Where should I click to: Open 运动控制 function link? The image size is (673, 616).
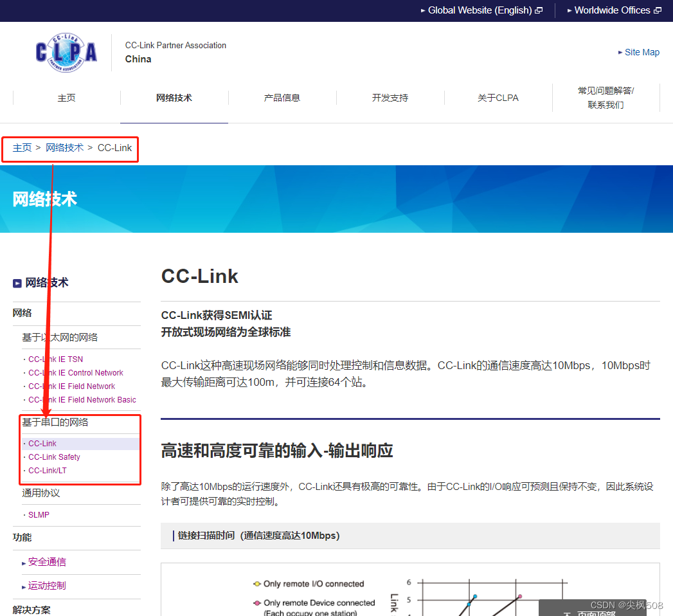click(x=47, y=586)
